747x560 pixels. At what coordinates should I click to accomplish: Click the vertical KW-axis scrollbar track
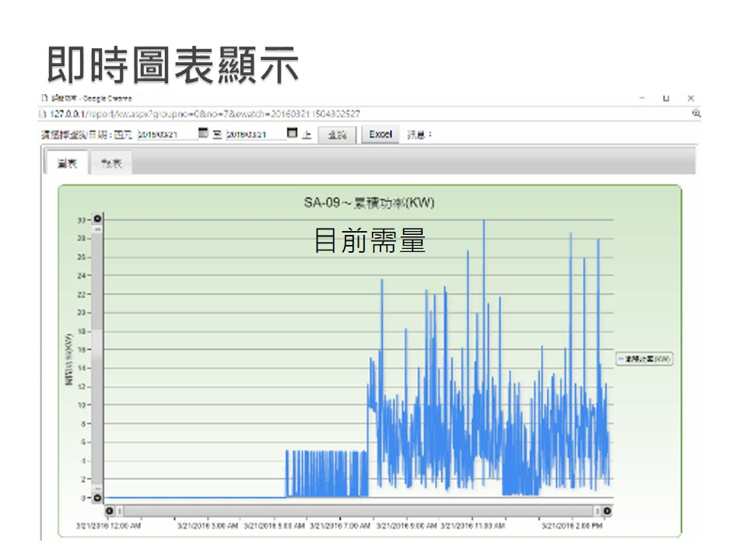(97, 358)
